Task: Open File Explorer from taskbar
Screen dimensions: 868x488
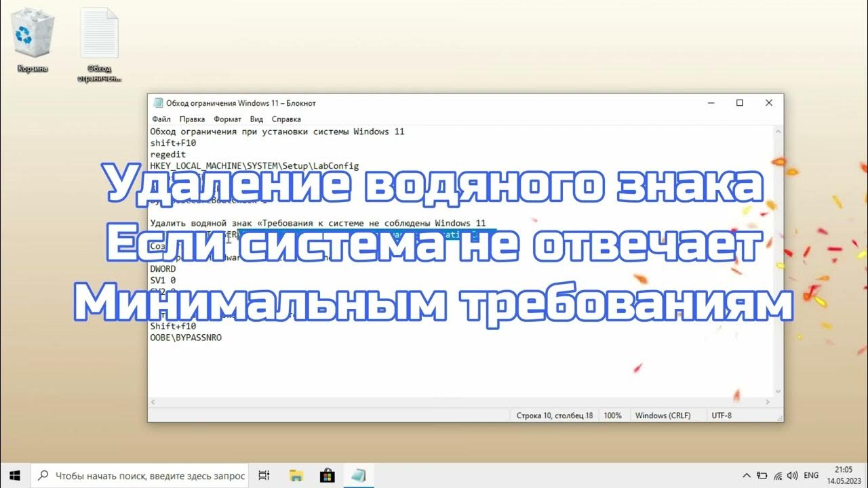Action: (296, 475)
